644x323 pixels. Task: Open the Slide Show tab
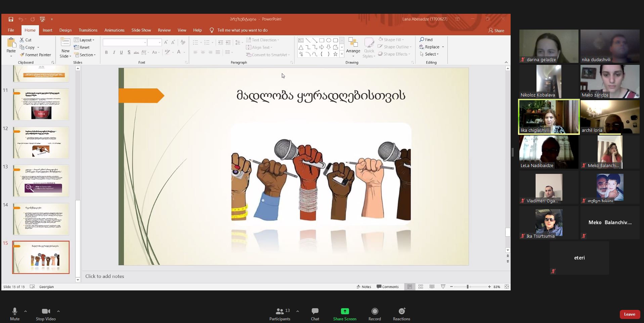click(141, 30)
